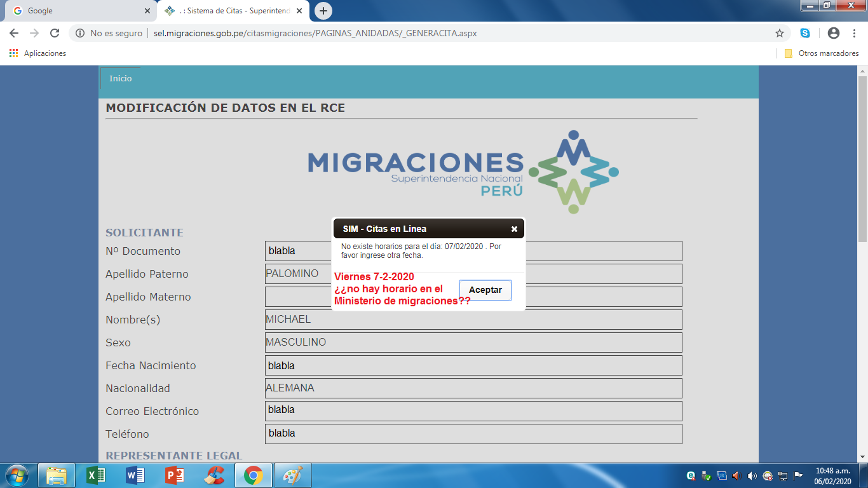Bookmark this page with star icon

[x=779, y=33]
